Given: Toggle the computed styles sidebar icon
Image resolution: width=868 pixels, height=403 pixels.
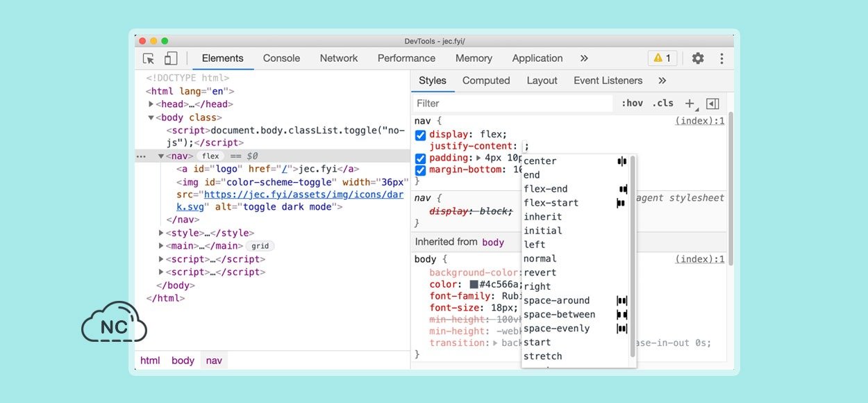Looking at the screenshot, I should [x=712, y=104].
